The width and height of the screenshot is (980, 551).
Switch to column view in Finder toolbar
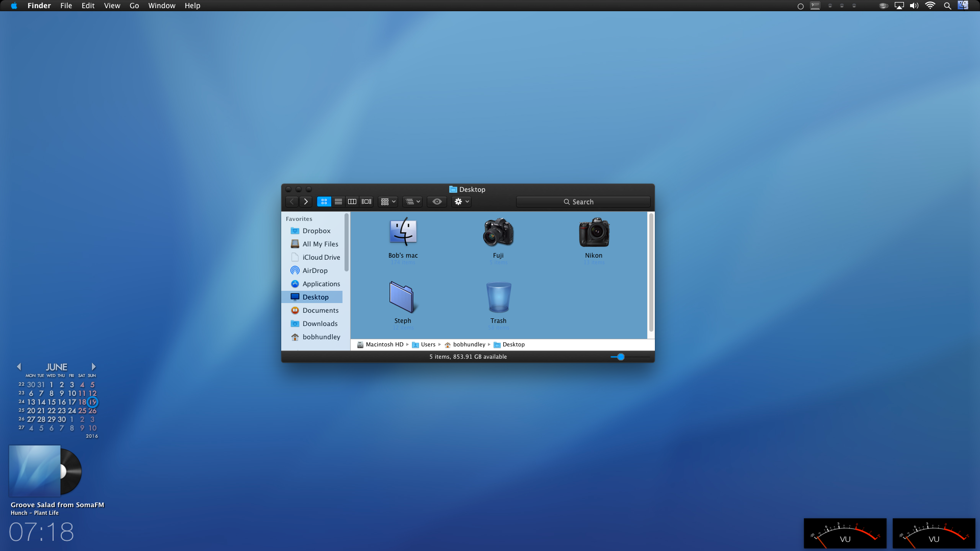352,202
